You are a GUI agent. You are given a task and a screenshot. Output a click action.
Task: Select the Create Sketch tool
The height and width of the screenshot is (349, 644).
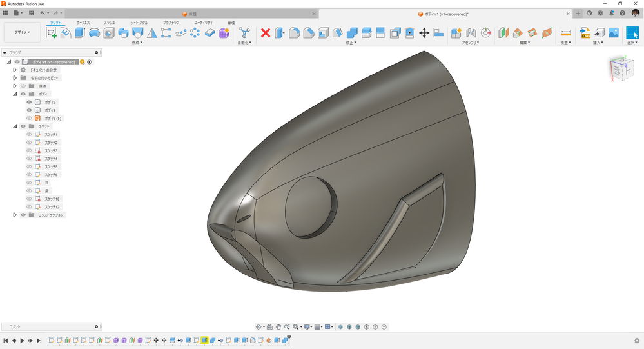52,33
